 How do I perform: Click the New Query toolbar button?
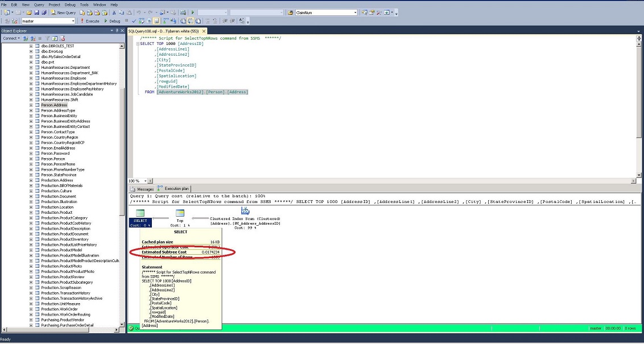pyautogui.click(x=63, y=13)
